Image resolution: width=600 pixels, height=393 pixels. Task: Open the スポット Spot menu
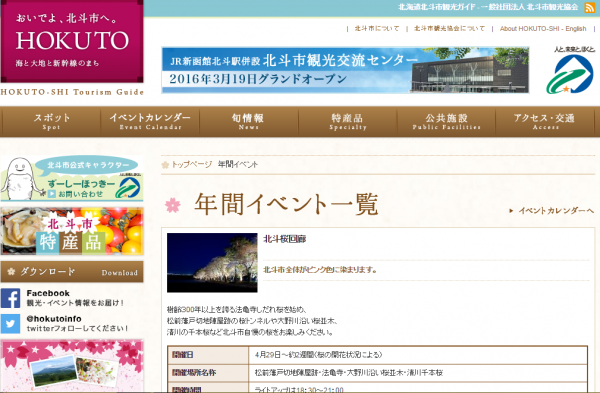tap(51, 122)
